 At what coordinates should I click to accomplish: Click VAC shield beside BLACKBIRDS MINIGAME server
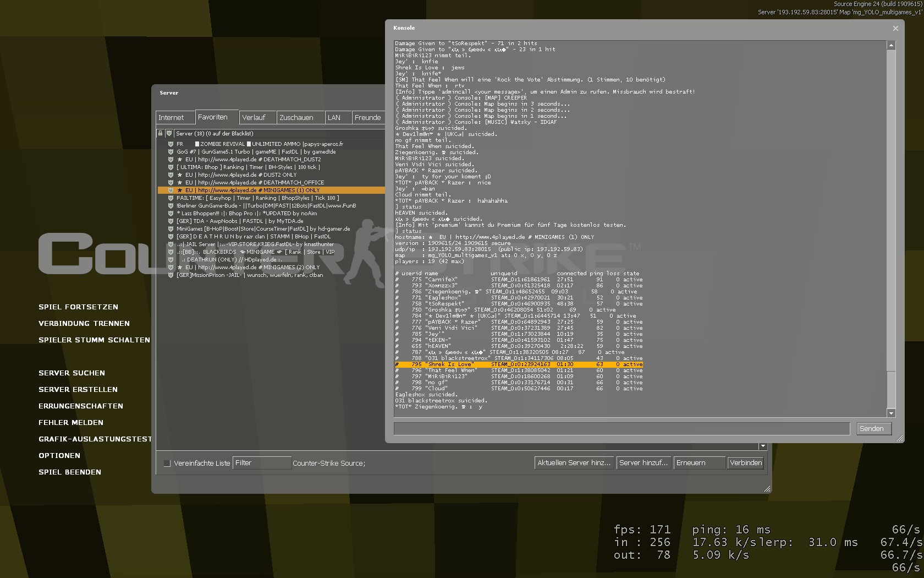click(170, 252)
